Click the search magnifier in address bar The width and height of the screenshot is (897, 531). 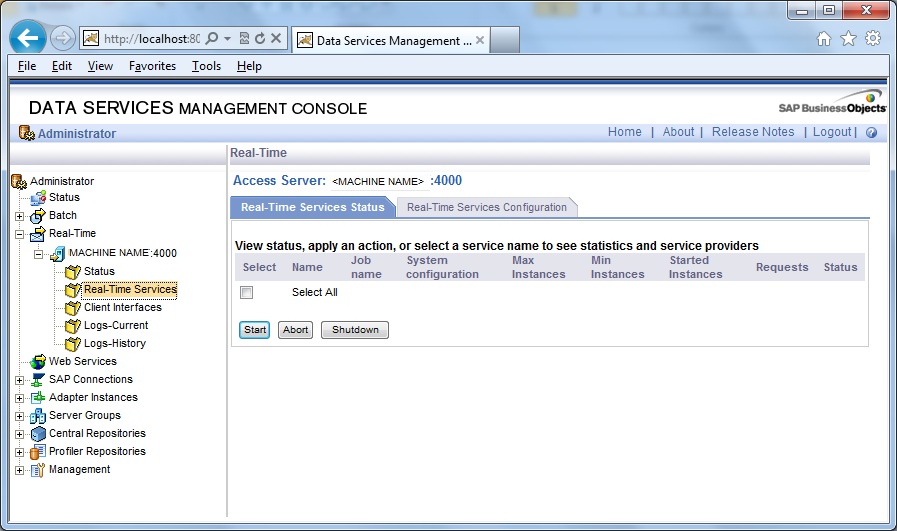point(212,38)
